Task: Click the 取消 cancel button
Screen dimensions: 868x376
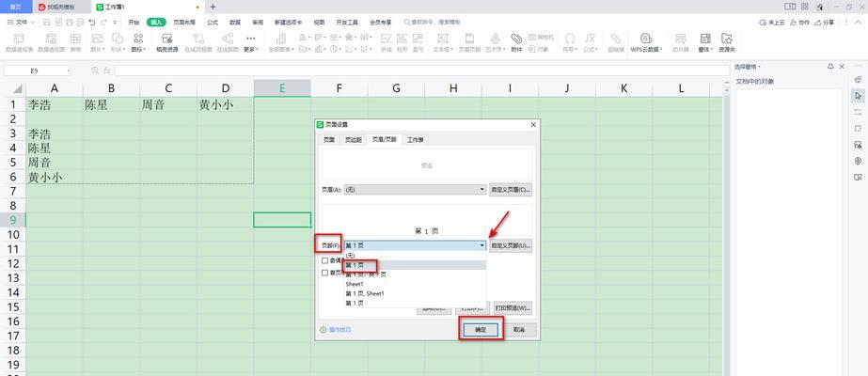Action: pos(519,330)
